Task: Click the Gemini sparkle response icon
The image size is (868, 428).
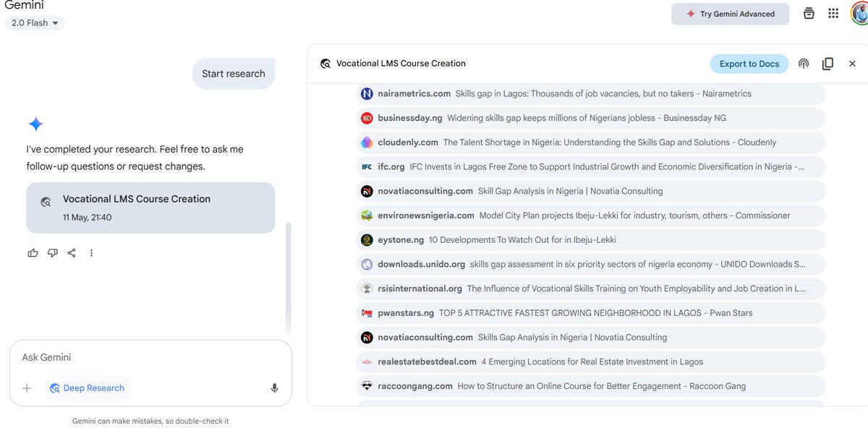Action: (35, 124)
